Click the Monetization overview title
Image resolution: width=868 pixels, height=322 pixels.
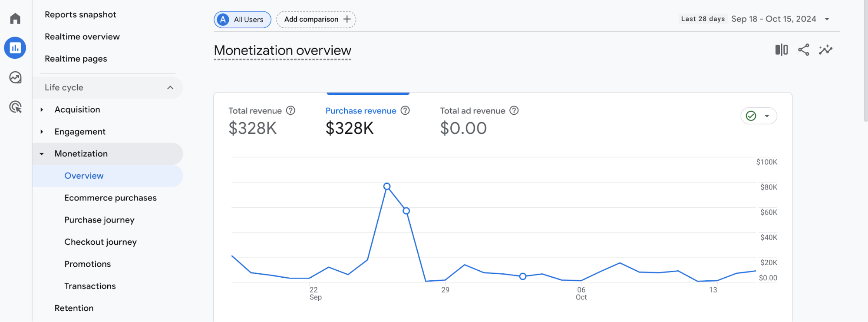point(283,50)
